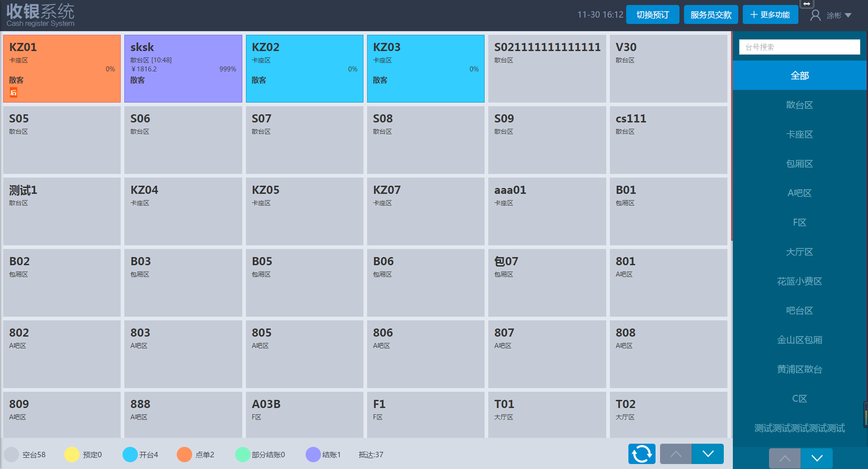
Task: Click the 999% value on sksk card
Action: click(227, 69)
